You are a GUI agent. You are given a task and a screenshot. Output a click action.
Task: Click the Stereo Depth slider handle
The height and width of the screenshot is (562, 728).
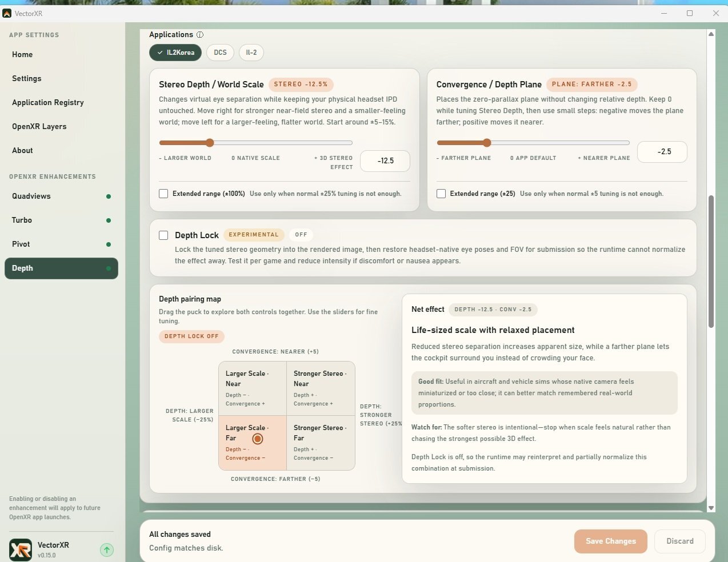[210, 143]
